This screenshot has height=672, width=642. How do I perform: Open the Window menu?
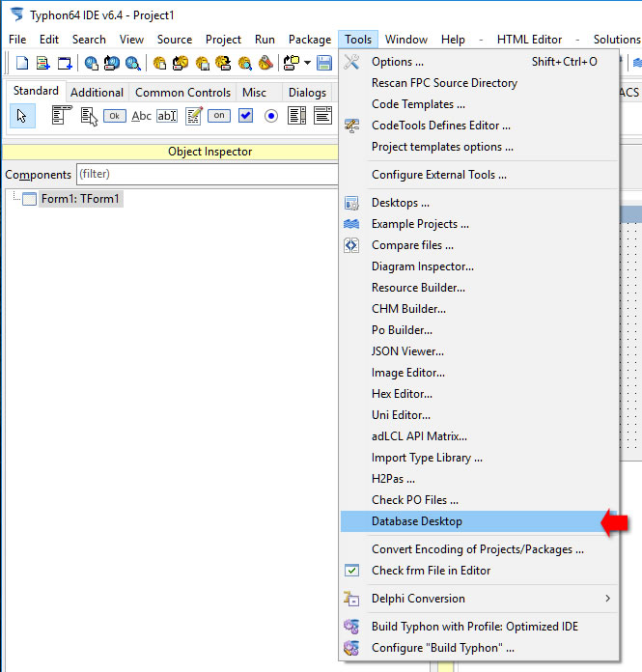point(405,40)
